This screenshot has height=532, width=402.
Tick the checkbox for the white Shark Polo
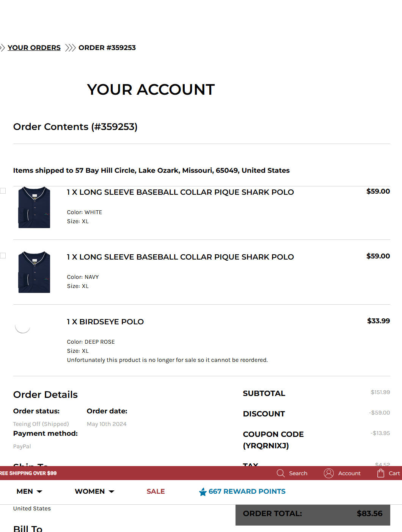tap(3, 191)
